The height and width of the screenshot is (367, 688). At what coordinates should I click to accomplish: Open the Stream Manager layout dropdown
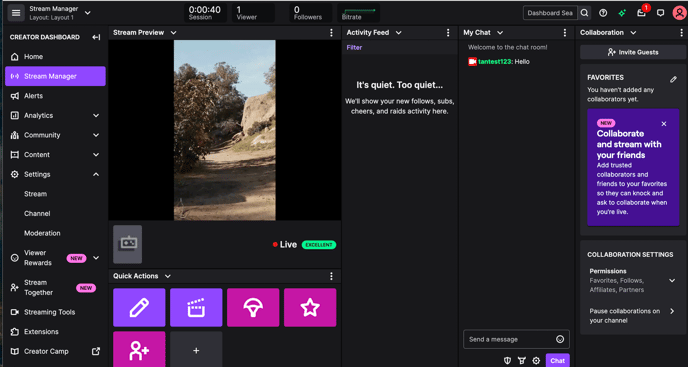point(88,13)
